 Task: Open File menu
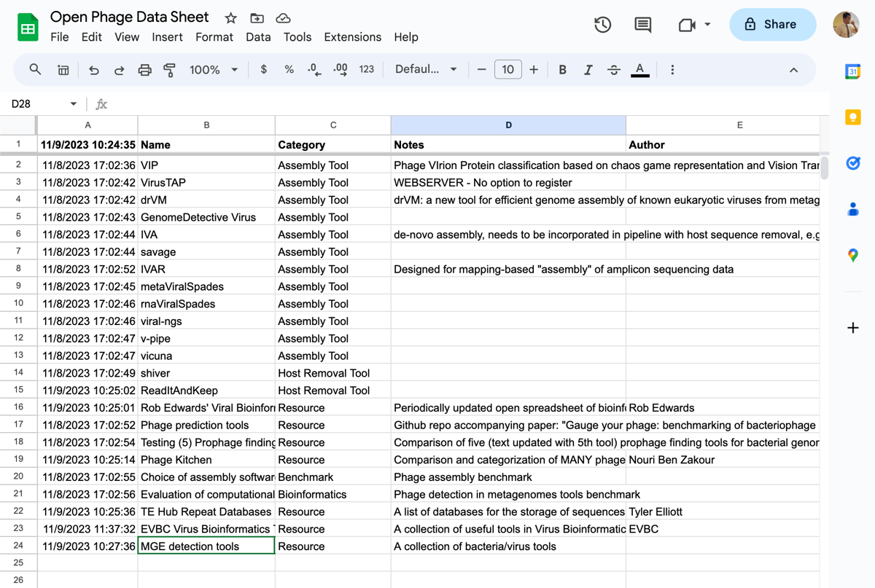[60, 37]
